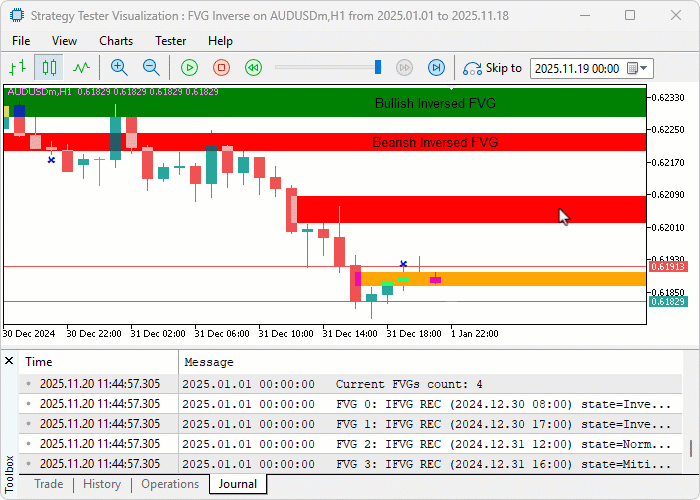This screenshot has height=500, width=700.
Task: Click the greyed fast-forward button
Action: [404, 68]
